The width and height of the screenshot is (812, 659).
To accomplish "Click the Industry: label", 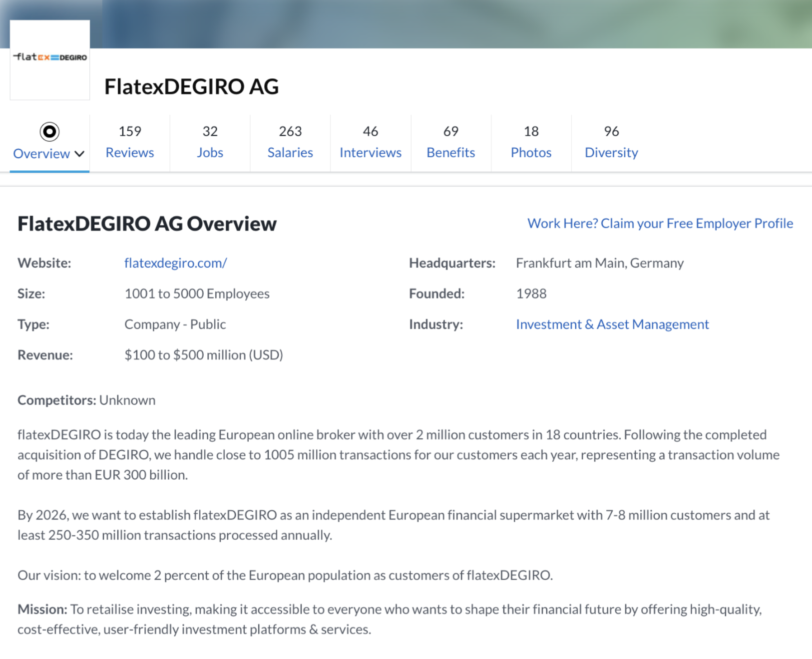I will pyautogui.click(x=436, y=325).
